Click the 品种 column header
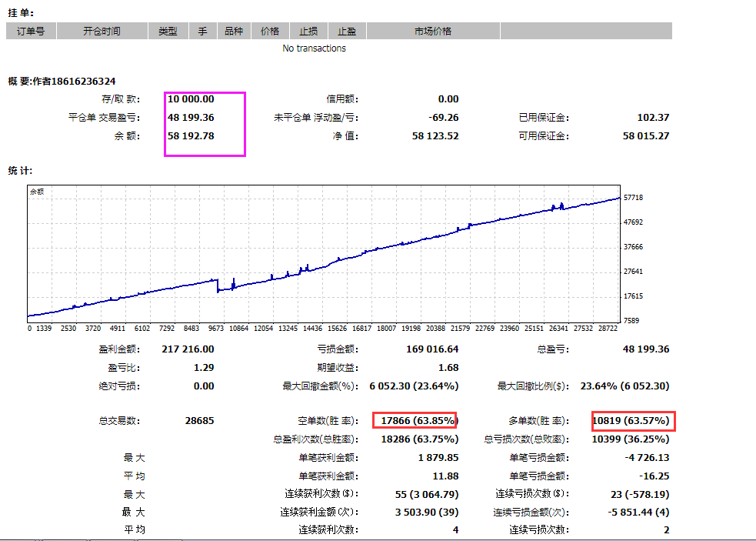756x541 pixels. point(234,31)
